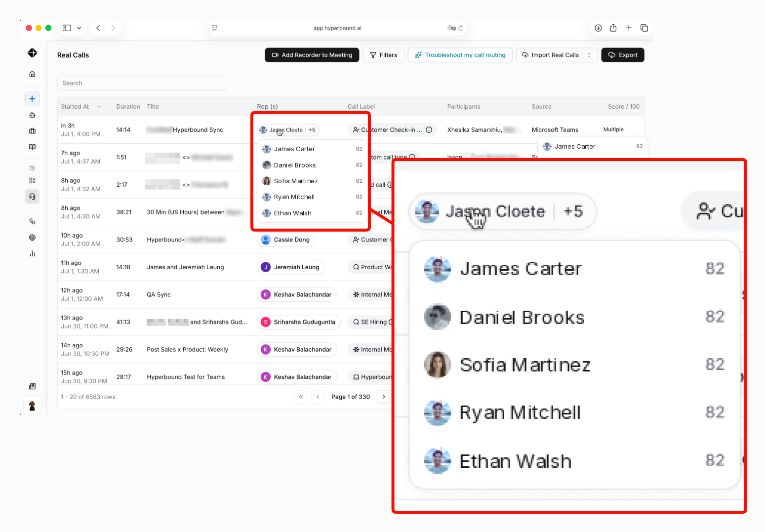This screenshot has height=532, width=765.
Task: Click the Duration column header
Action: point(128,107)
